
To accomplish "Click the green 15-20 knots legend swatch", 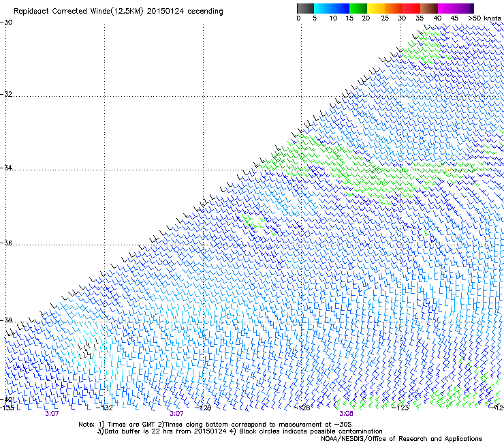I will point(358,8).
